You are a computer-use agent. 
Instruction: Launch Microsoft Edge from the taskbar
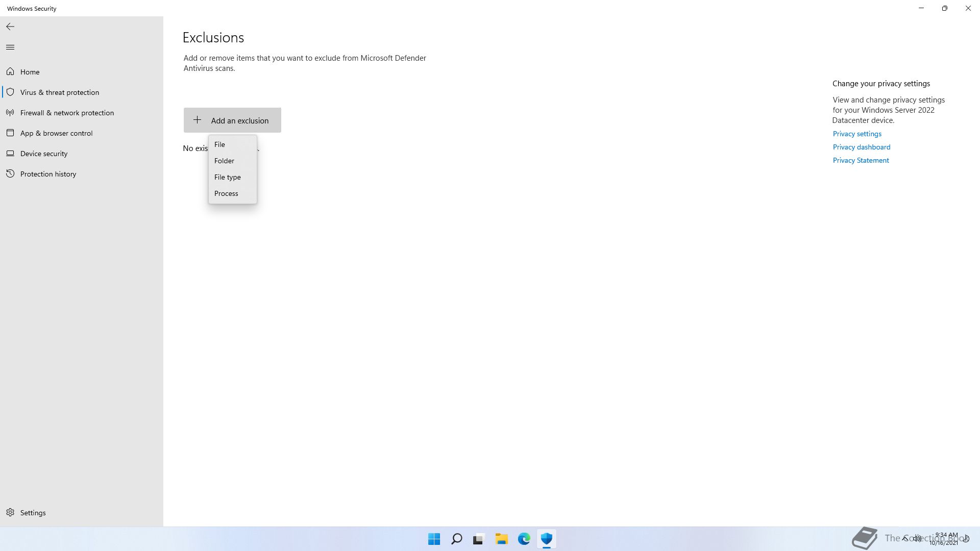[x=524, y=539]
